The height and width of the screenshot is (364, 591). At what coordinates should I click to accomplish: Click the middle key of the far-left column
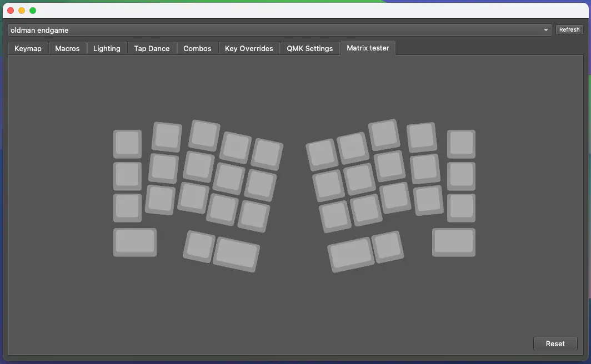127,175
